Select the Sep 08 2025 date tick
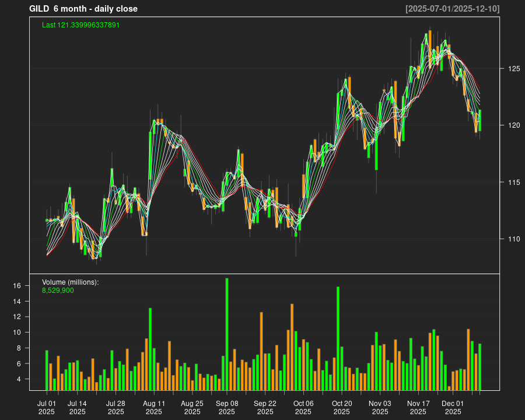 [227, 407]
